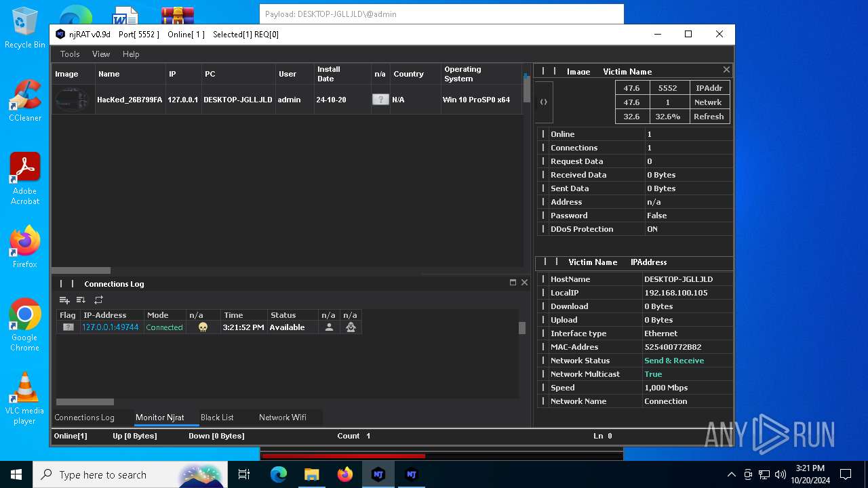Click the LocalIP 192.168.100.105 value
868x488 pixels.
click(x=675, y=293)
